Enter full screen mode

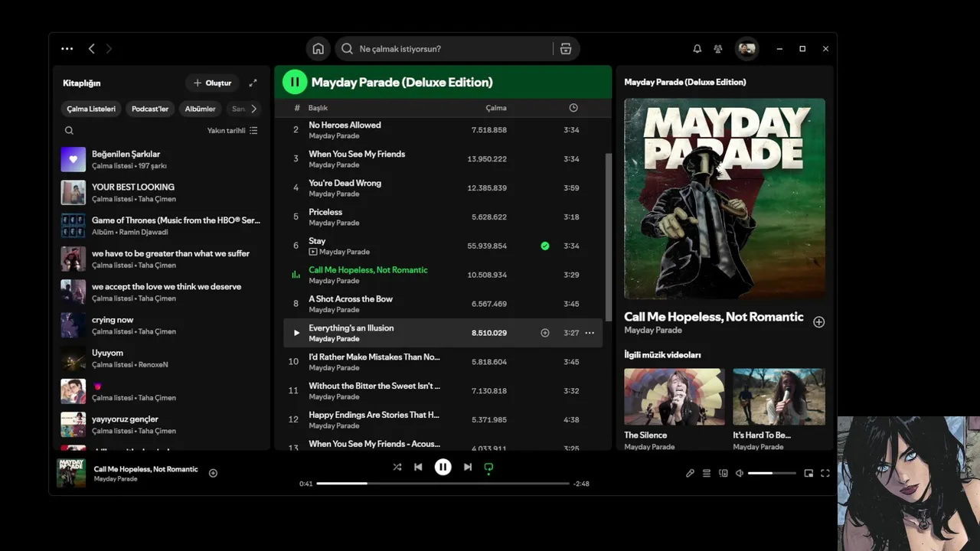click(825, 473)
